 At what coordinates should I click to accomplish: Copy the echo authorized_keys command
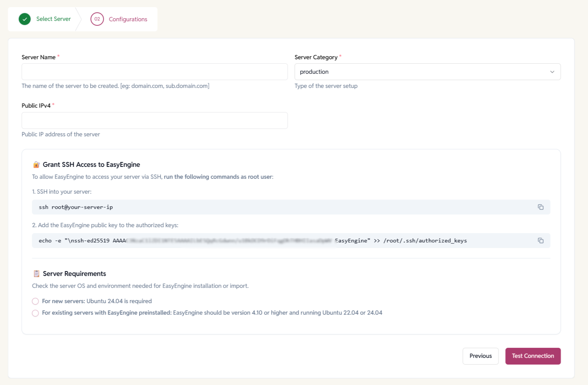coord(540,241)
